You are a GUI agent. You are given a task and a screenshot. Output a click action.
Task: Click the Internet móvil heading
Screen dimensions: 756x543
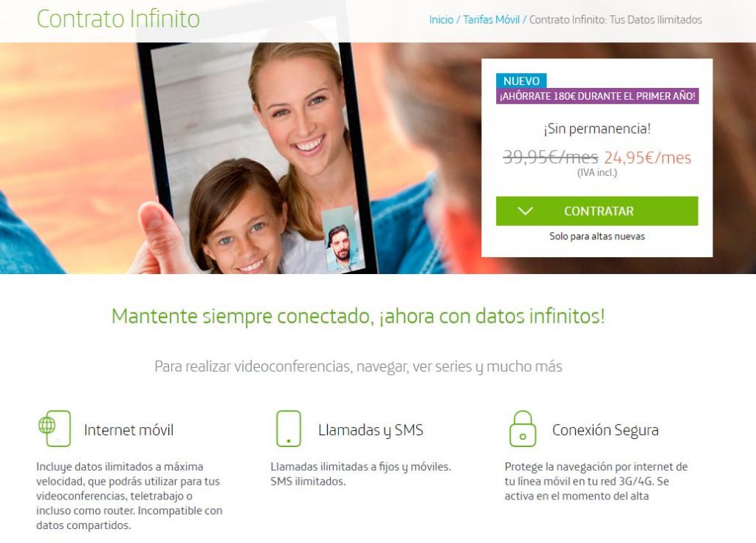tap(128, 429)
